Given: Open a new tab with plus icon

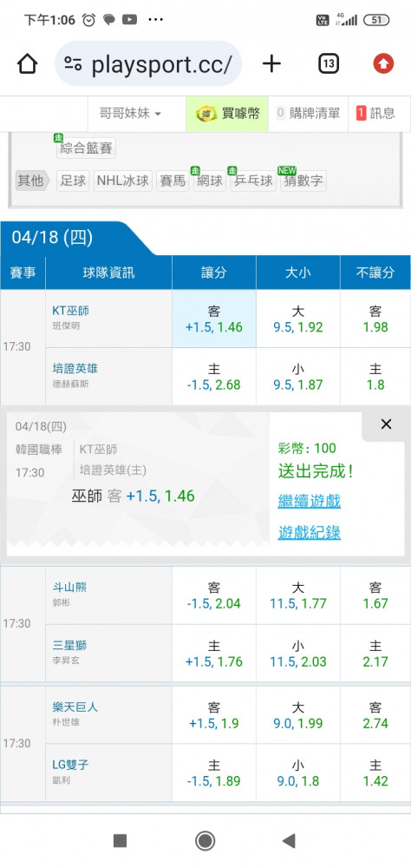Looking at the screenshot, I should 271,64.
